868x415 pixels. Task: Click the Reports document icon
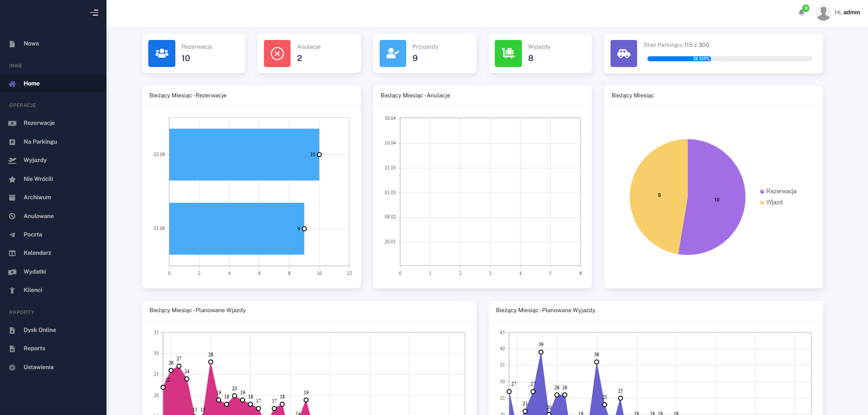(x=12, y=349)
